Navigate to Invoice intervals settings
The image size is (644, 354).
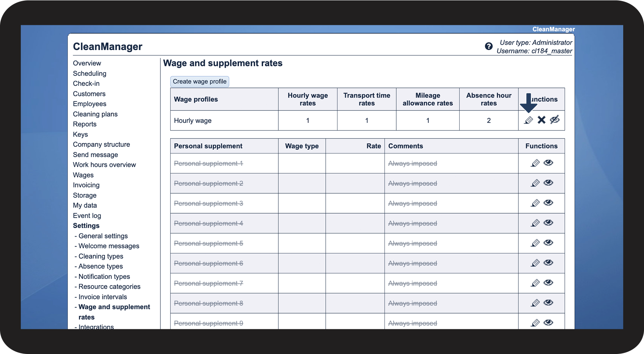[103, 297]
